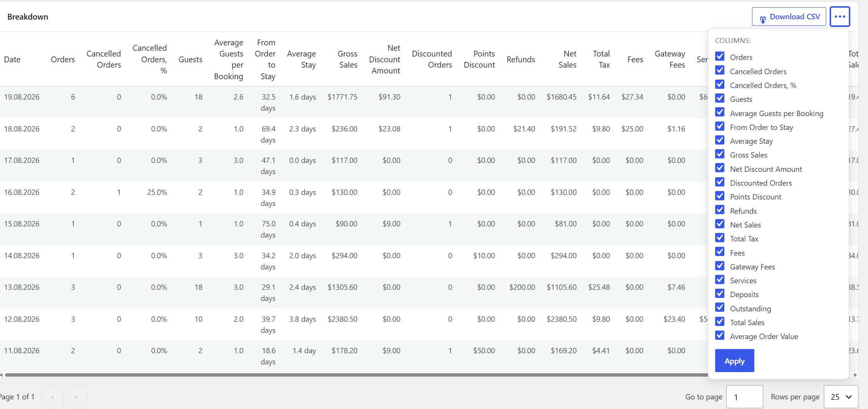This screenshot has width=868, height=409.
Task: Toggle the Services column checkbox
Action: (x=720, y=280)
